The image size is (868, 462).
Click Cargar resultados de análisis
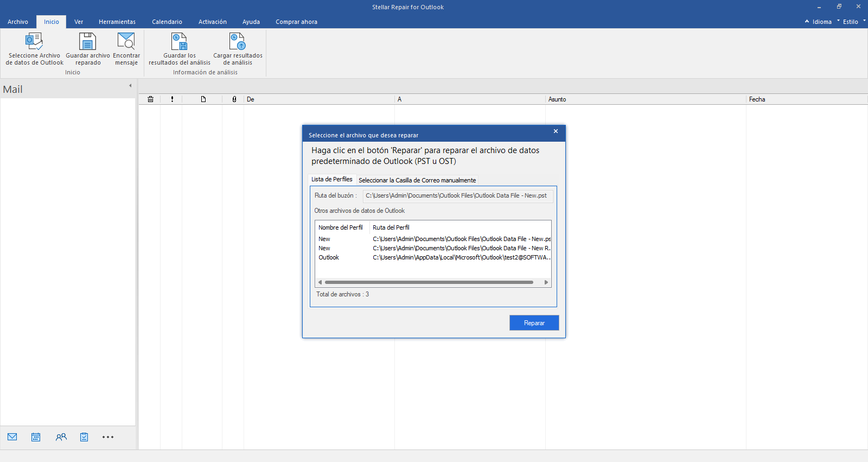pos(238,48)
